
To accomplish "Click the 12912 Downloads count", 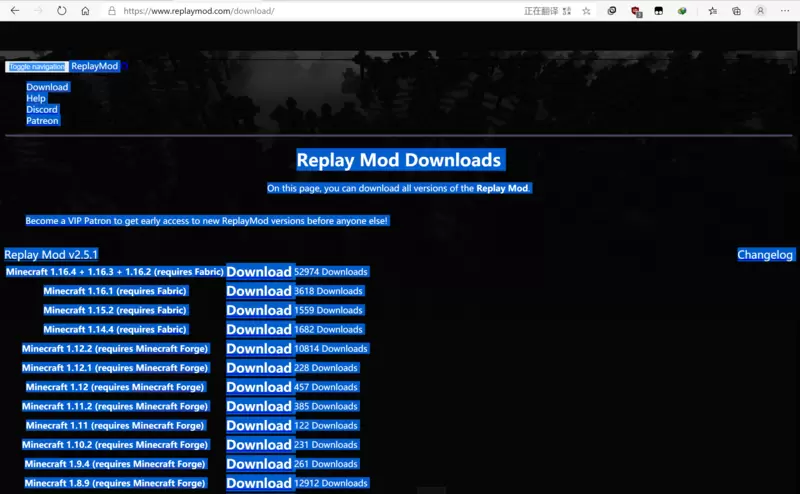I will 331,483.
